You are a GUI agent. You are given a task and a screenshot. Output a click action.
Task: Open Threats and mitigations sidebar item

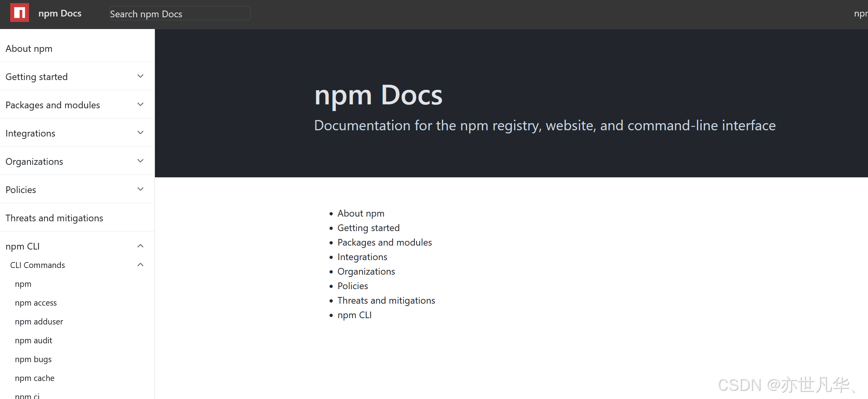point(54,218)
